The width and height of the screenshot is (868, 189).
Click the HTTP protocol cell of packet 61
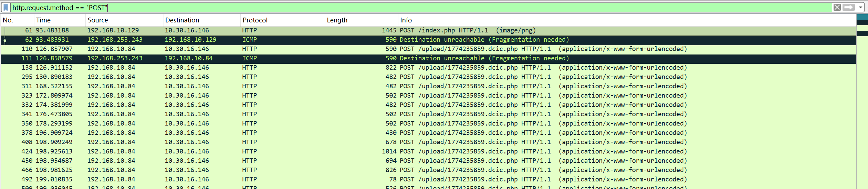[250, 30]
